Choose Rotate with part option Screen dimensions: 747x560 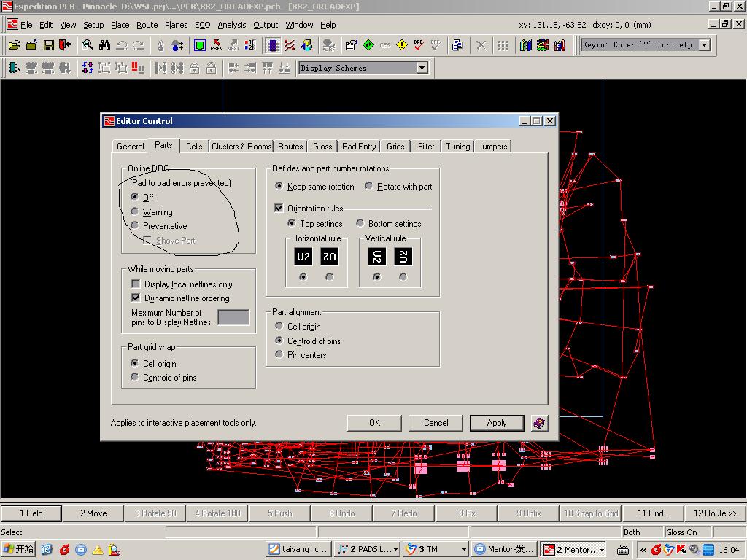369,187
